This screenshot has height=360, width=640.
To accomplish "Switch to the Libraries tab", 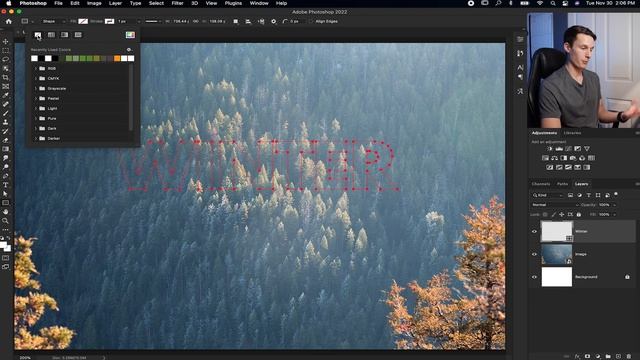I will point(572,133).
